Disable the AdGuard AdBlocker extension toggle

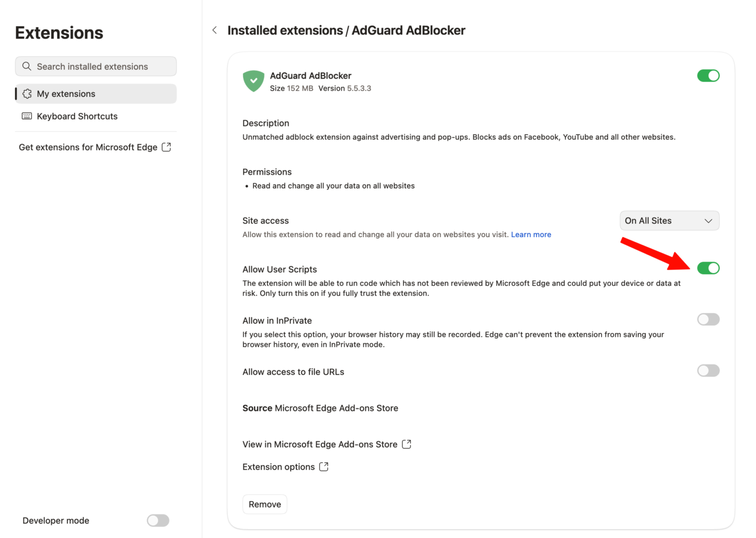708,76
